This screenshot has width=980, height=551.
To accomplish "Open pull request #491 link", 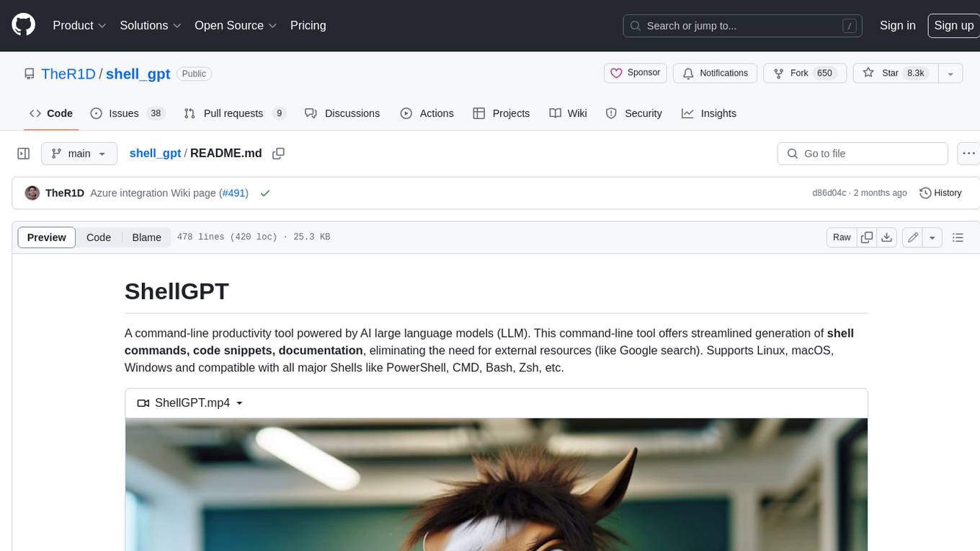I will pyautogui.click(x=234, y=193).
